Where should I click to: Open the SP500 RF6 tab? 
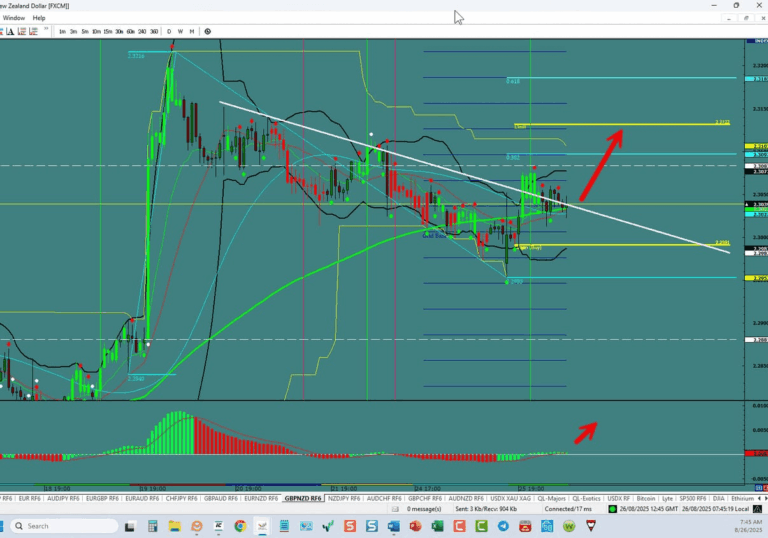(693, 498)
